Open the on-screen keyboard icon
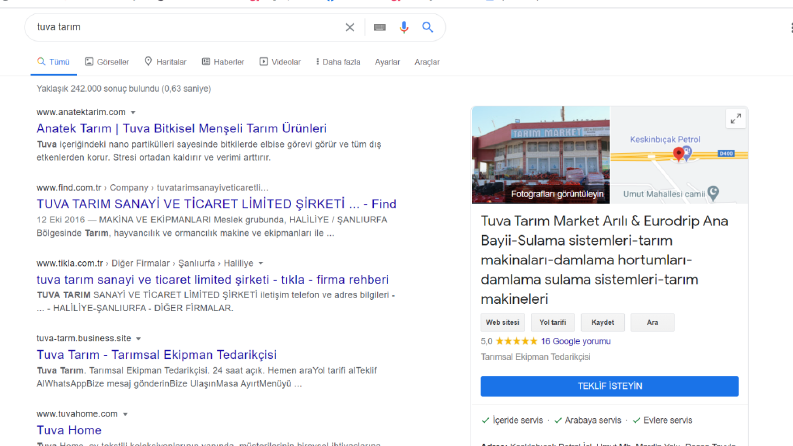 pyautogui.click(x=380, y=27)
